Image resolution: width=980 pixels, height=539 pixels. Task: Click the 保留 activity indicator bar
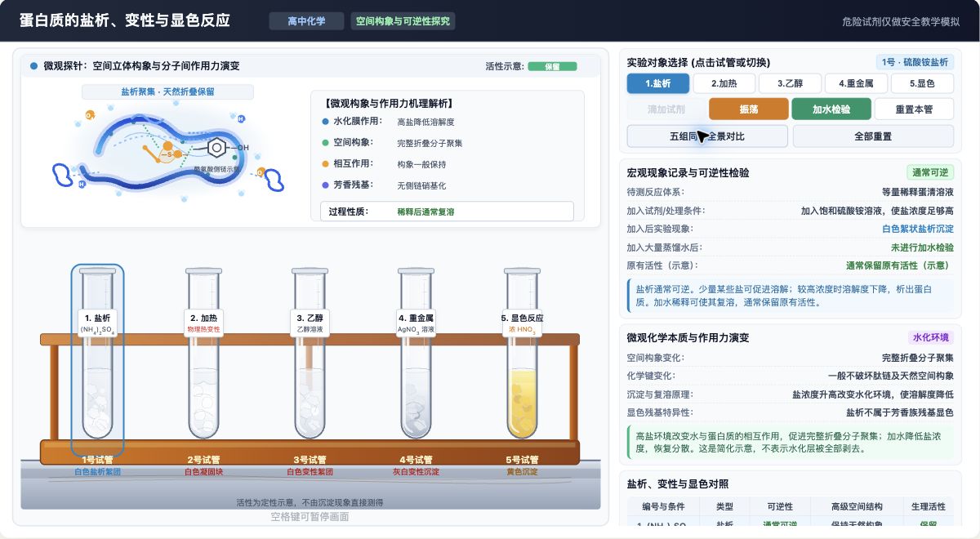pos(552,67)
